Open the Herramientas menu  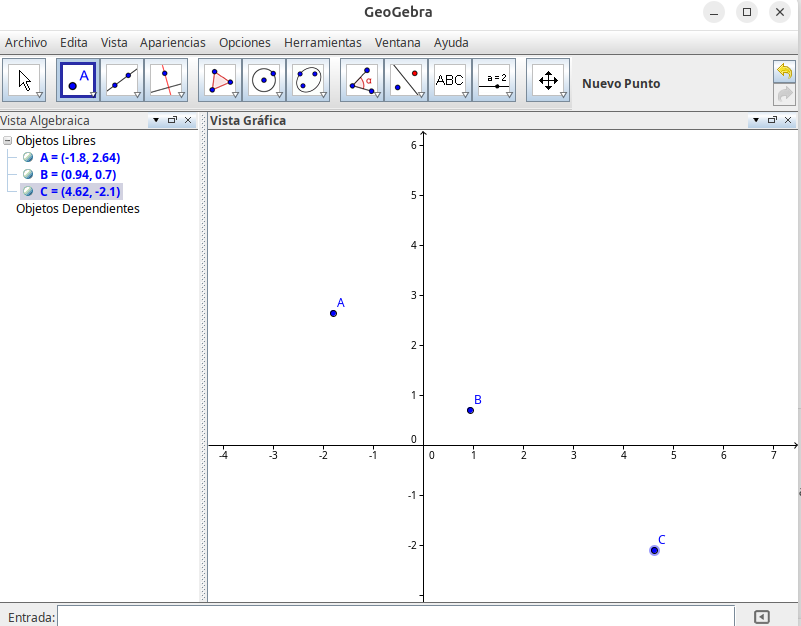tap(322, 43)
